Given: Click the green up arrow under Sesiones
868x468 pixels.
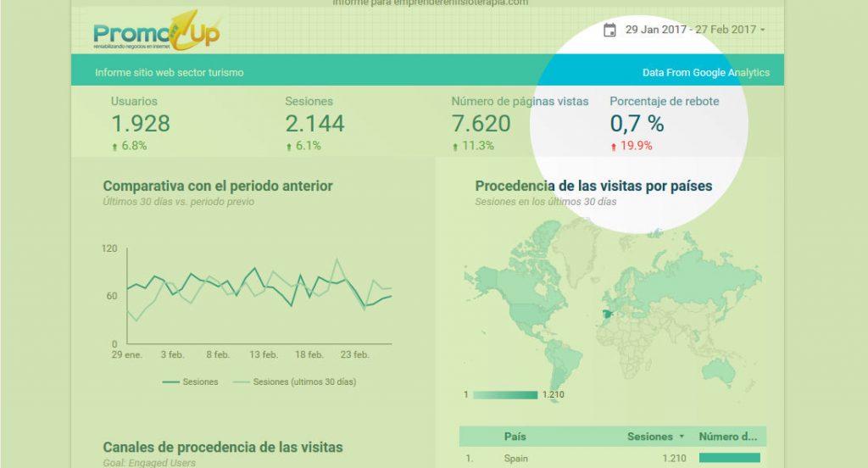Looking at the screenshot, I should (289, 147).
